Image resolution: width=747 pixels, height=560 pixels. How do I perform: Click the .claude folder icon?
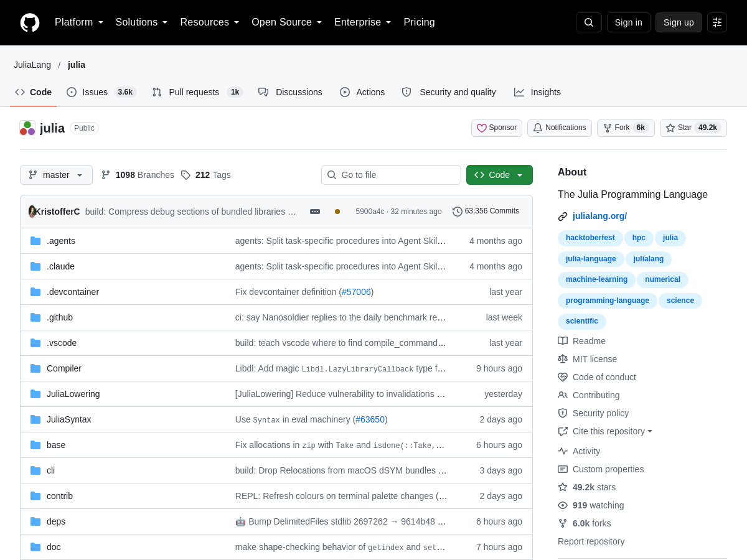tap(35, 266)
